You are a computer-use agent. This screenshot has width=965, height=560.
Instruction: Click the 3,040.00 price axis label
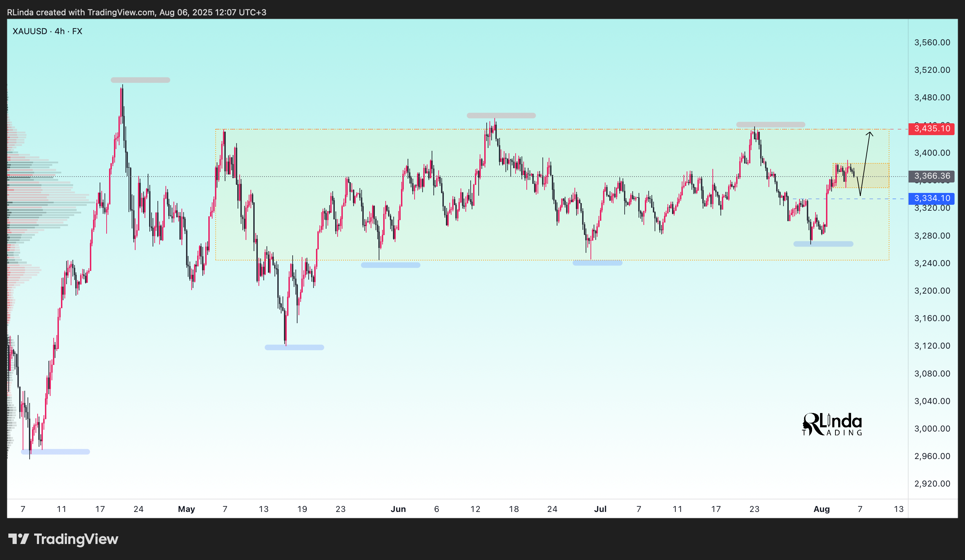(932, 401)
